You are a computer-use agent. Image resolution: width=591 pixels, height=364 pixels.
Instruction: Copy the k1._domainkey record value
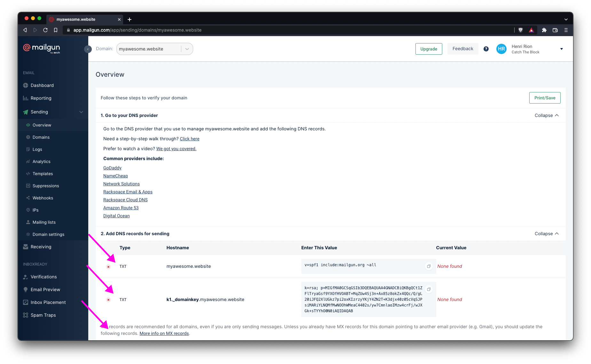(429, 289)
